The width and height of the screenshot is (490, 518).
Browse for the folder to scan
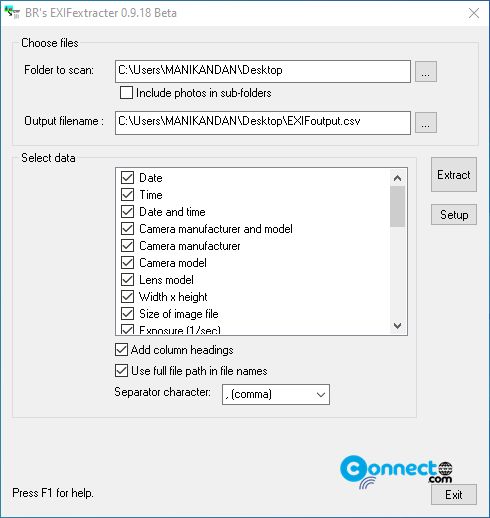coord(426,71)
